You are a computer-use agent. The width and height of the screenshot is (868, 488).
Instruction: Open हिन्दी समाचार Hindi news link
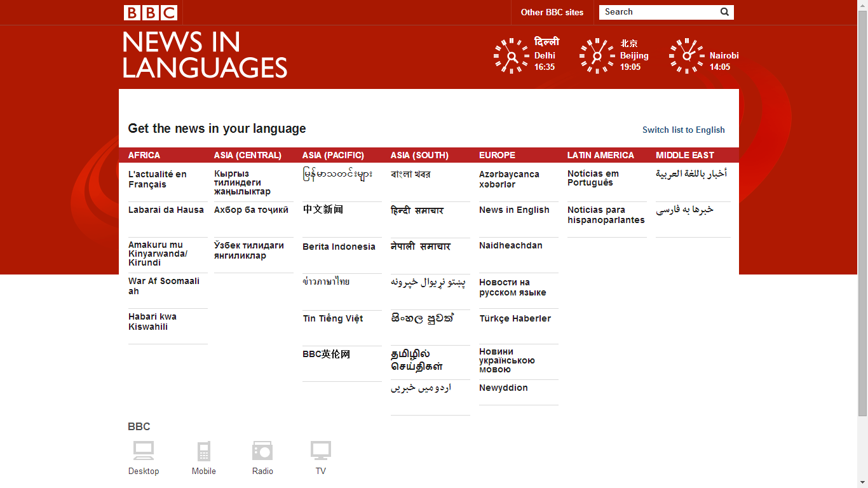417,210
